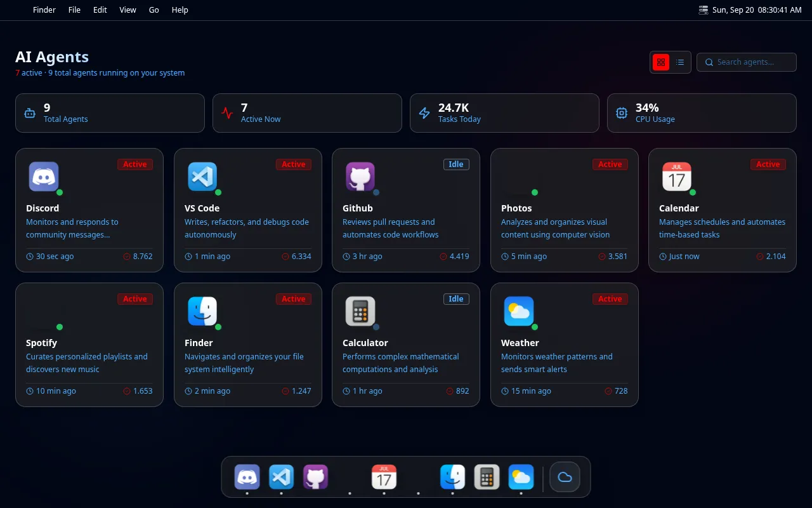Click the lightning icon on Tasks Today
The width and height of the screenshot is (812, 508).
(x=424, y=113)
